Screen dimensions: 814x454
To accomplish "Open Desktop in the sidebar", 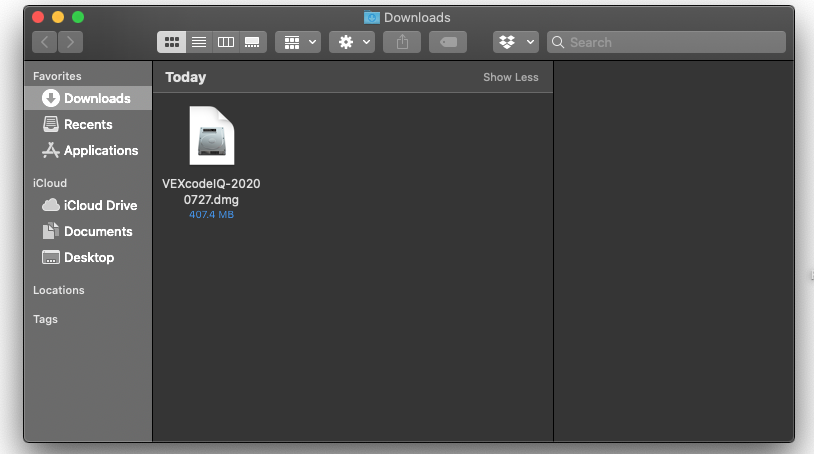I will point(88,257).
